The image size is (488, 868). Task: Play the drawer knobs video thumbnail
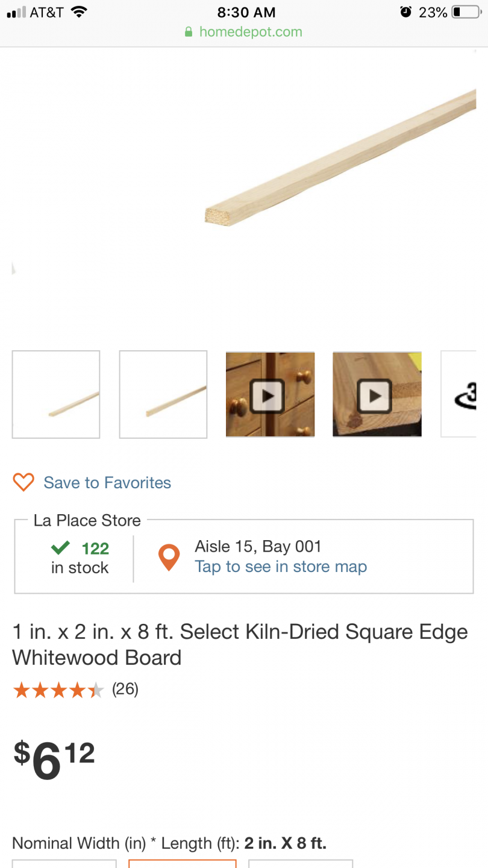270,394
